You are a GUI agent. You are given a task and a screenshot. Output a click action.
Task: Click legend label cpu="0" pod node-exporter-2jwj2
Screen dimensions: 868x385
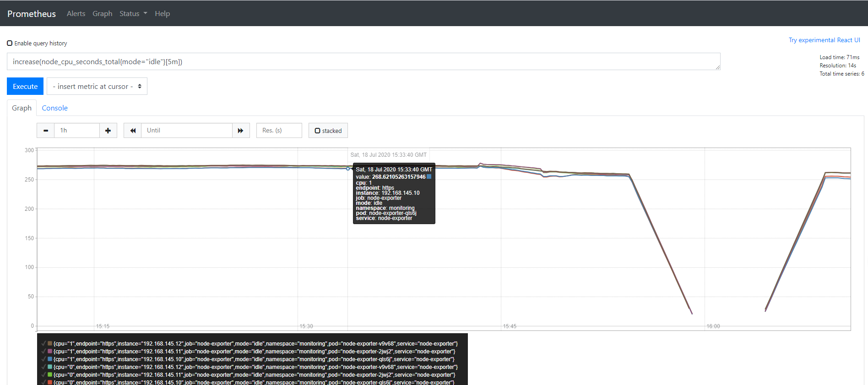click(255, 375)
